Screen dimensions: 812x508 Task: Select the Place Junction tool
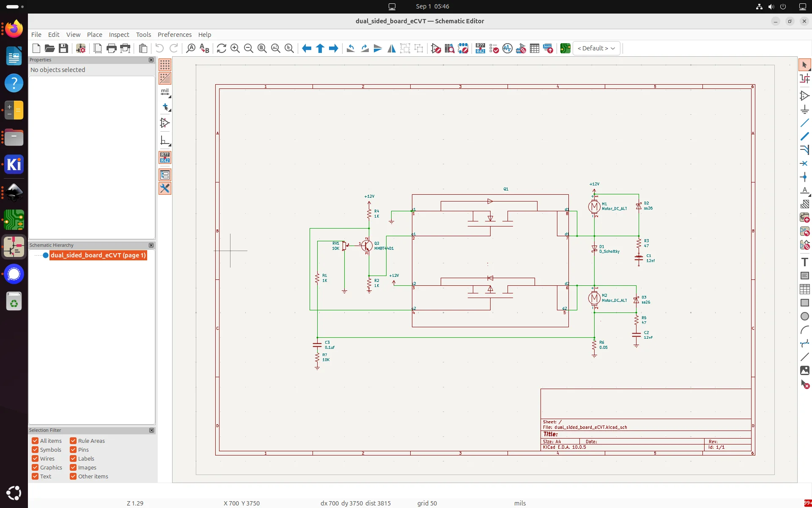point(804,177)
